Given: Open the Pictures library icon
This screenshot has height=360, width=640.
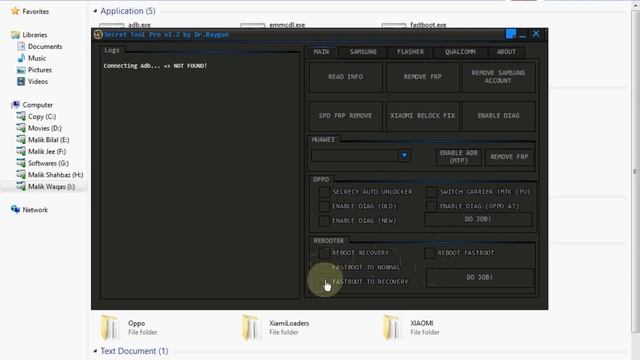Looking at the screenshot, I should click(21, 70).
